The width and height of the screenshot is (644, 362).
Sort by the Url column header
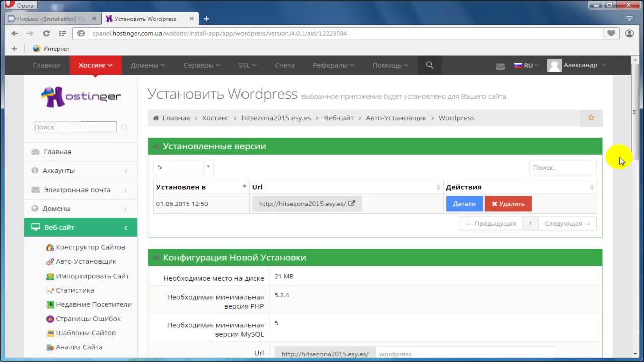tap(346, 187)
